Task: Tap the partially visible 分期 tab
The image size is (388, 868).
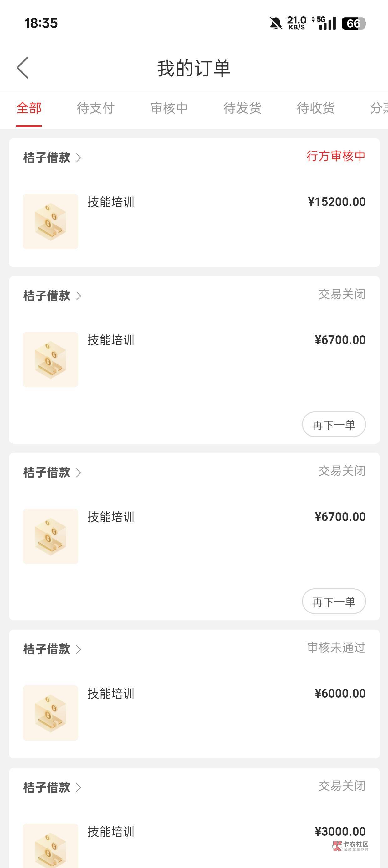Action: 379,108
